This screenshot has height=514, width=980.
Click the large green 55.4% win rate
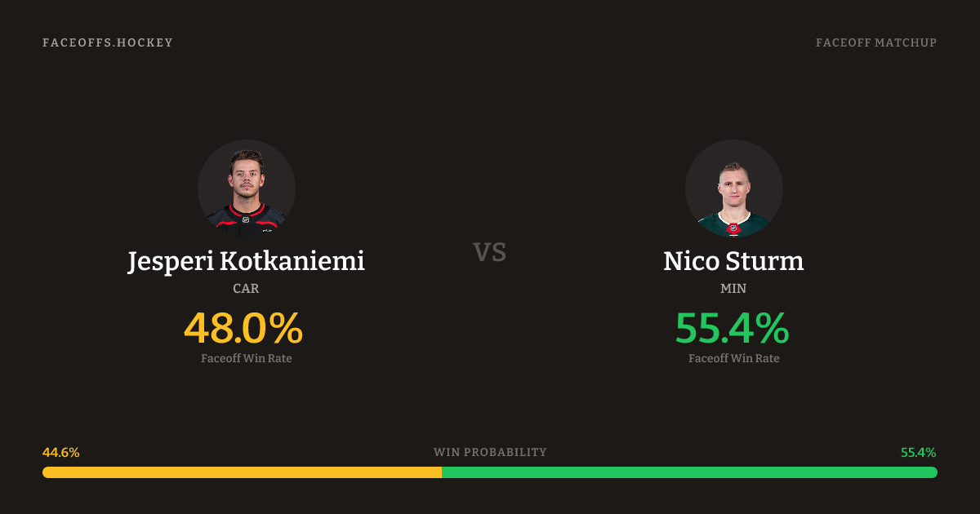click(x=732, y=328)
